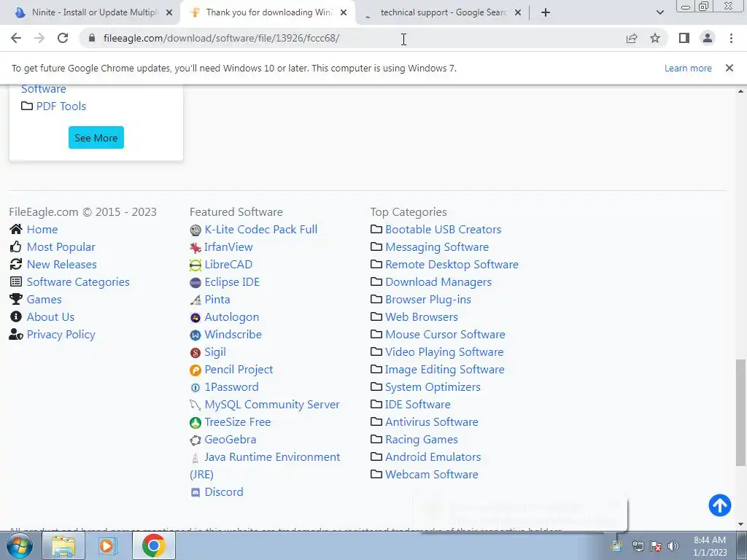Open the Games link
The width and height of the screenshot is (747, 560).
point(44,299)
